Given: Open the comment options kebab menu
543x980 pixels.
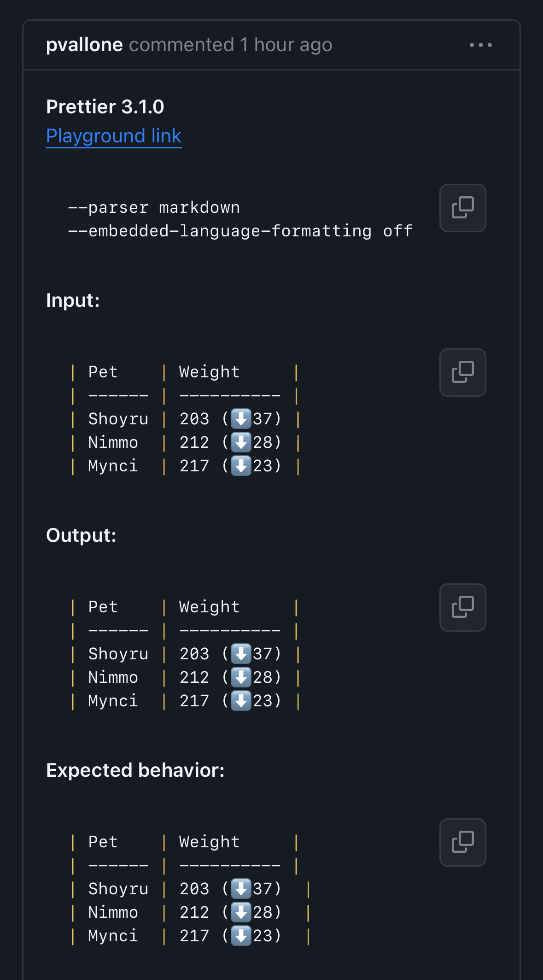Looking at the screenshot, I should tap(480, 44).
